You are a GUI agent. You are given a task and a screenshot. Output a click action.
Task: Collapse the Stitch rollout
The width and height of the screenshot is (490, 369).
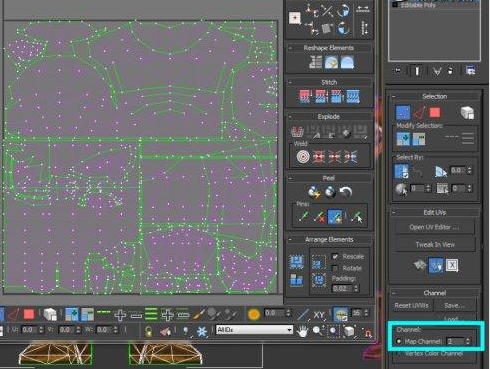[290, 82]
